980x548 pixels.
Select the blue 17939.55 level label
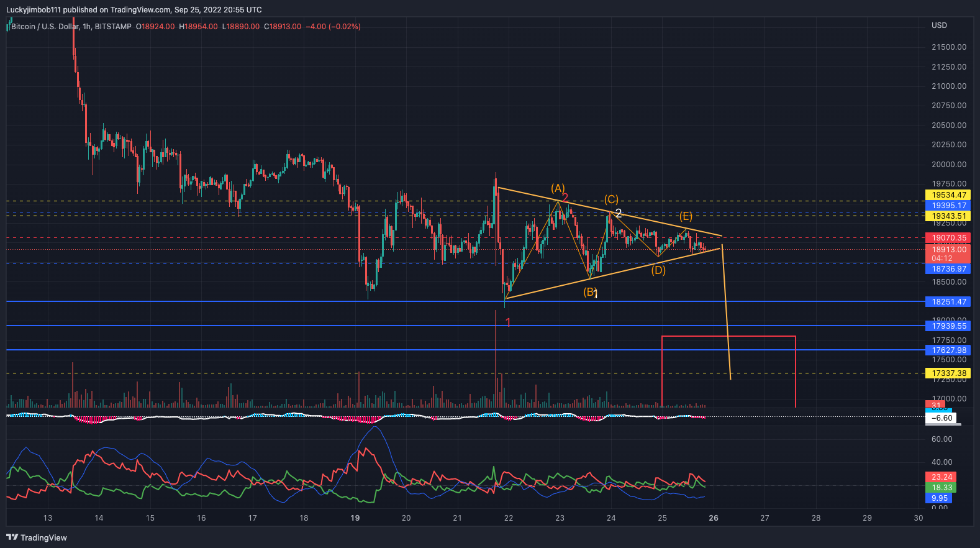coord(948,326)
